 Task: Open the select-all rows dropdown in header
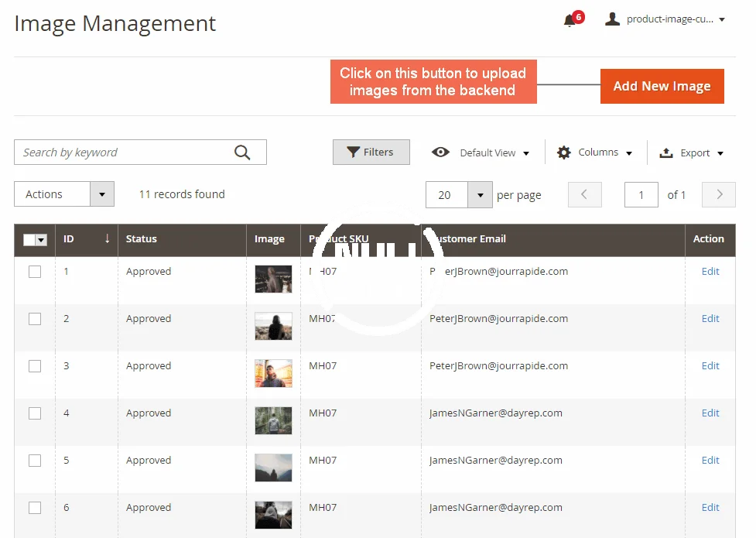tap(42, 240)
